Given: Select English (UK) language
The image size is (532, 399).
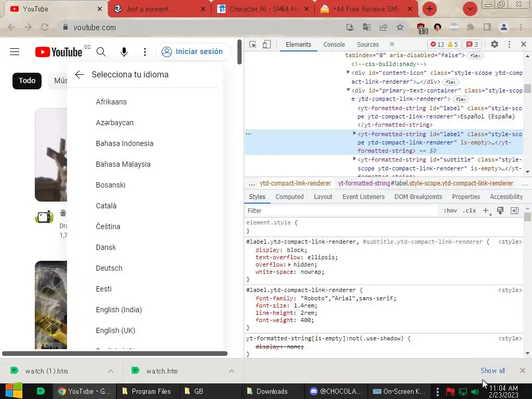Looking at the screenshot, I should pos(116,331).
